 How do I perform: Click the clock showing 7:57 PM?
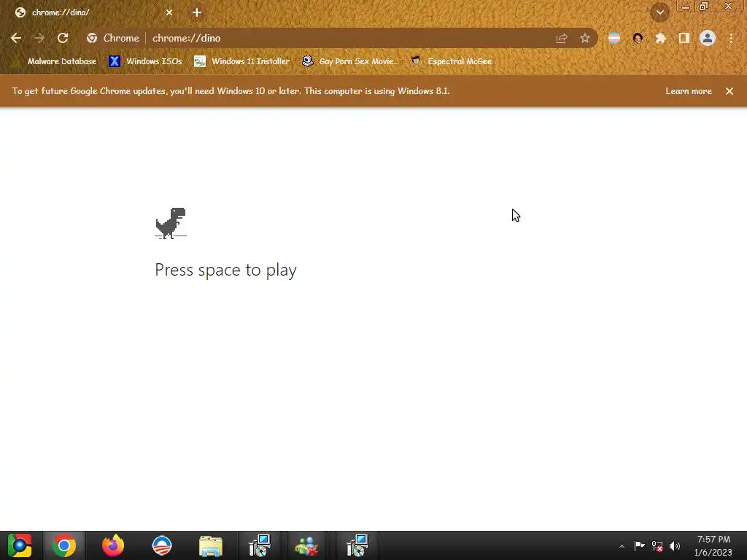click(x=713, y=545)
